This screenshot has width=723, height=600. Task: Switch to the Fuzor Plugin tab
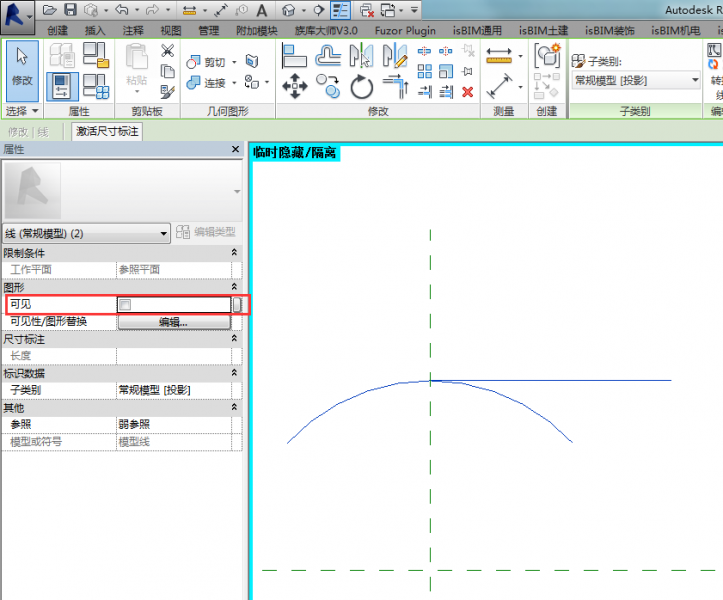(x=405, y=30)
